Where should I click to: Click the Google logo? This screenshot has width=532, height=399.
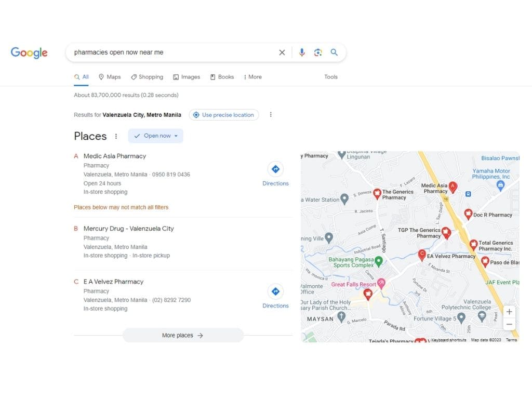pyautogui.click(x=29, y=52)
